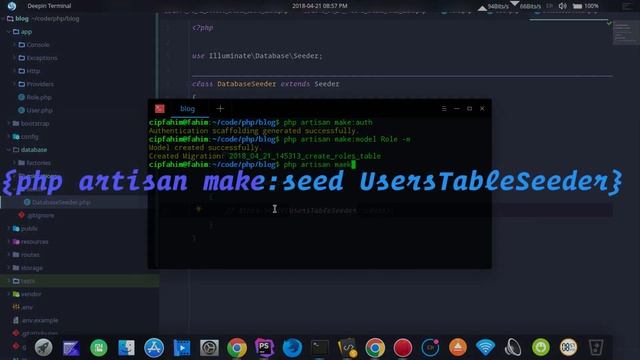This screenshot has width=640, height=360.
Task: Click 'Authentication scaffolding generated successfully.' terminal line
Action: pos(253,131)
